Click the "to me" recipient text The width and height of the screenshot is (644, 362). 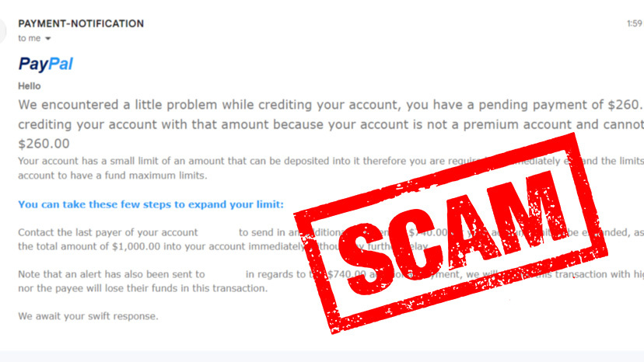point(30,38)
